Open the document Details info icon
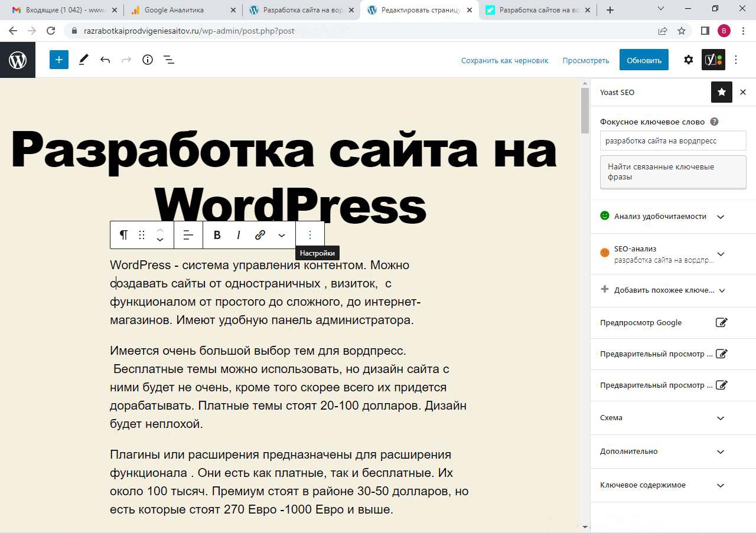The height and width of the screenshot is (533, 756). coord(148,60)
